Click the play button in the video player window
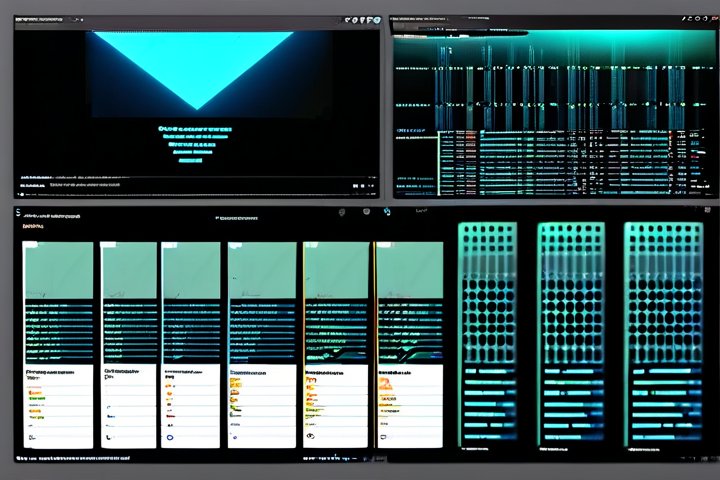The width and height of the screenshot is (720, 480). point(22,186)
